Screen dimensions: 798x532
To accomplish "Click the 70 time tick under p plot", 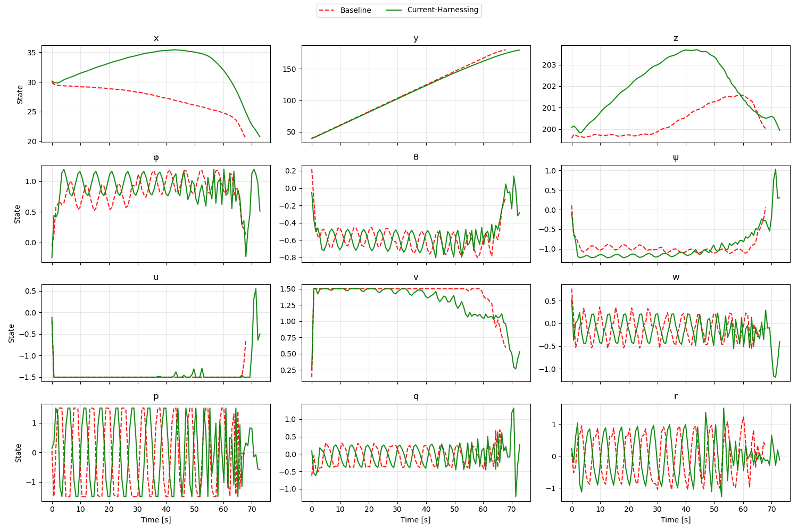I will [252, 509].
